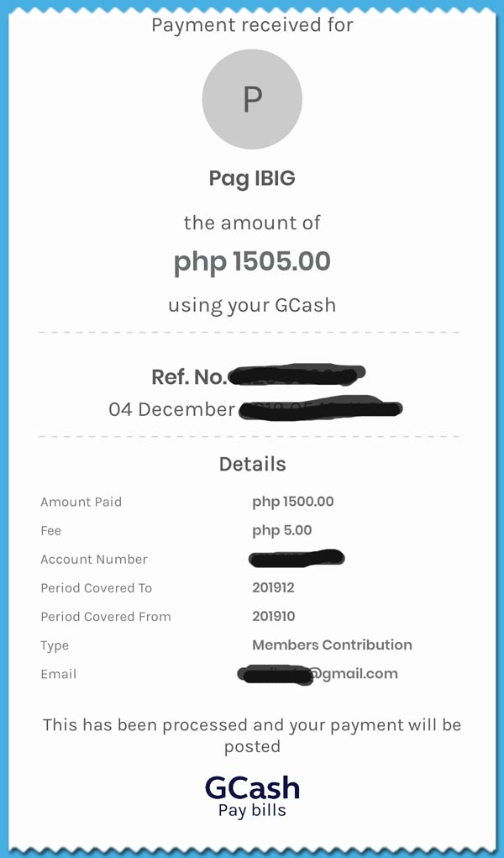The width and height of the screenshot is (504, 858).
Task: Click the Period Covered From label
Action: [106, 617]
